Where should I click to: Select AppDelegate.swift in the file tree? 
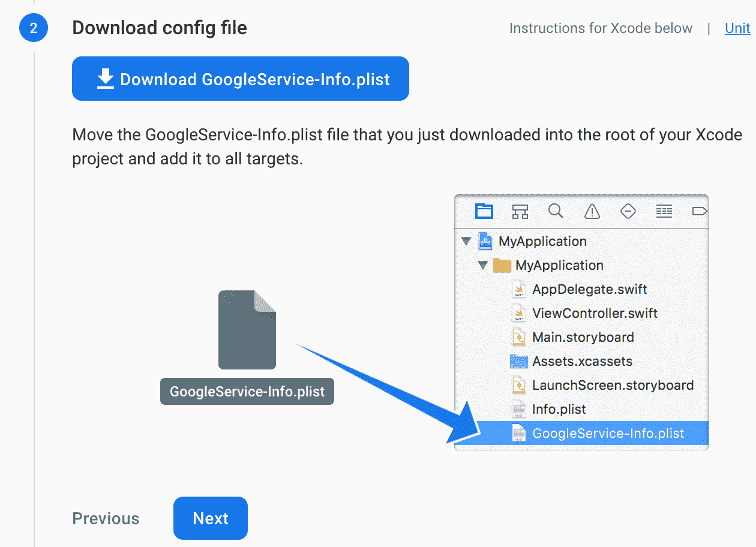click(x=581, y=289)
